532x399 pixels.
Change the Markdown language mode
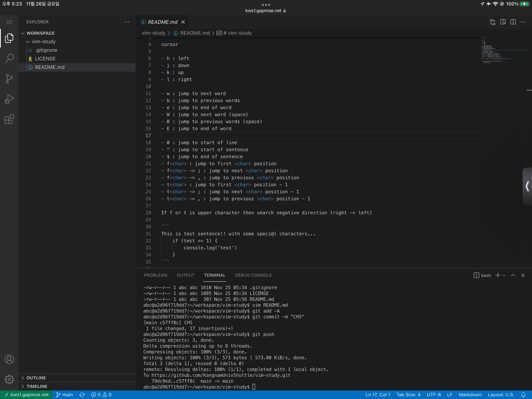point(470,395)
